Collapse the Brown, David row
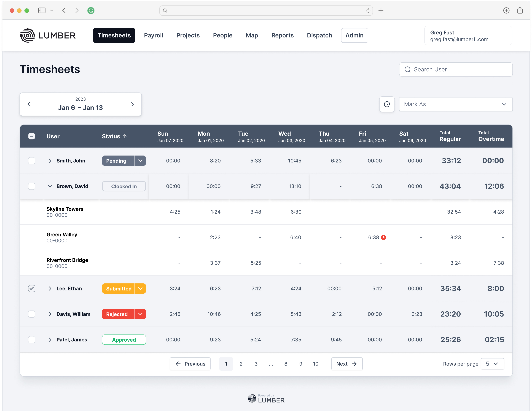Image resolution: width=532 pixels, height=411 pixels. (x=50, y=186)
